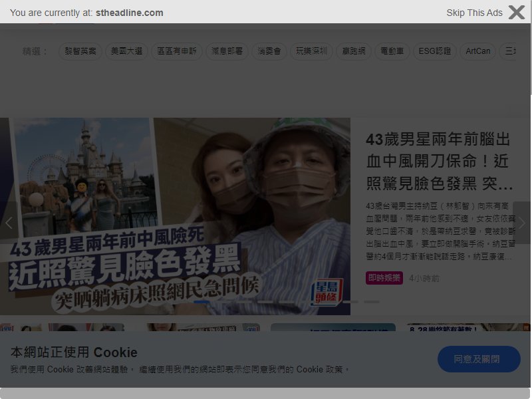
Task: Advance to the next carousel slide arrow
Action: 522,223
